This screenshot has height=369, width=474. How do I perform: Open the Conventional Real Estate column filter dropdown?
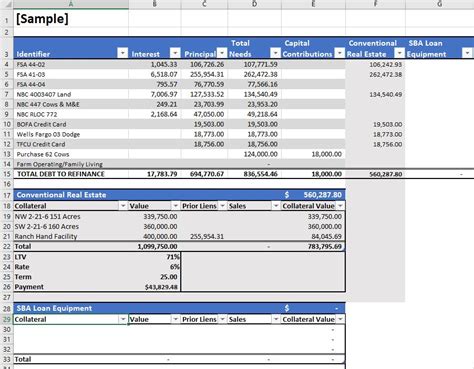tap(399, 53)
